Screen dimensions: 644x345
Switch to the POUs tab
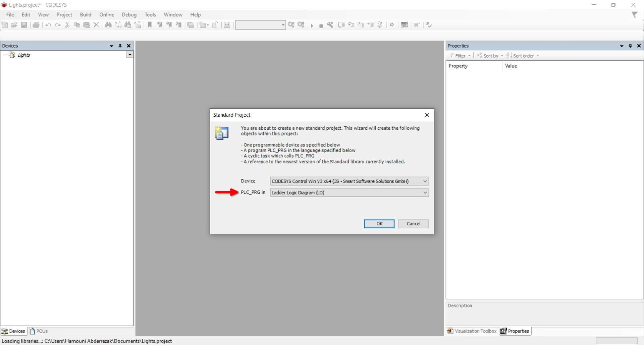pos(39,331)
